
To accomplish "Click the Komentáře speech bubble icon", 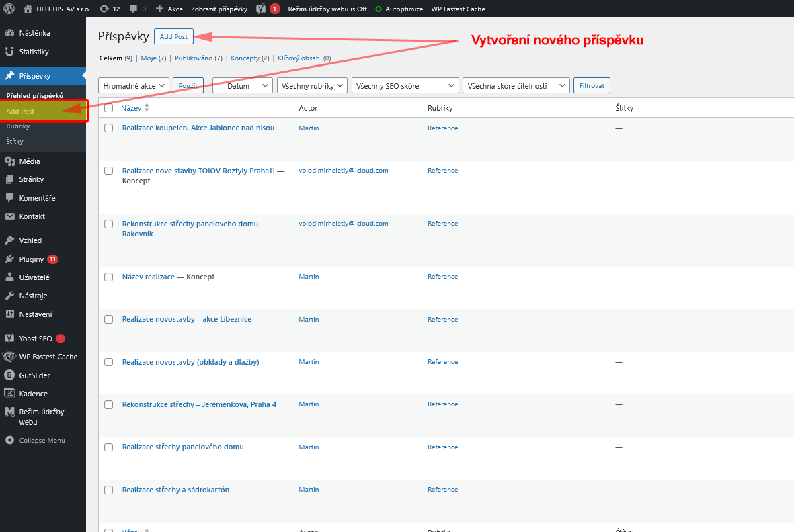I will (9, 197).
